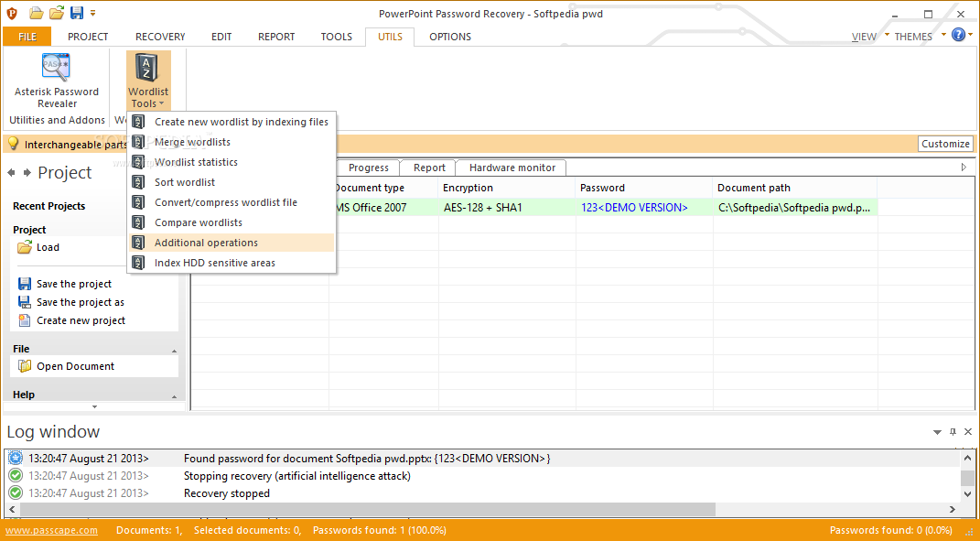Click the Save the project disk icon
Screen dimensions: 980x541
tap(25, 284)
